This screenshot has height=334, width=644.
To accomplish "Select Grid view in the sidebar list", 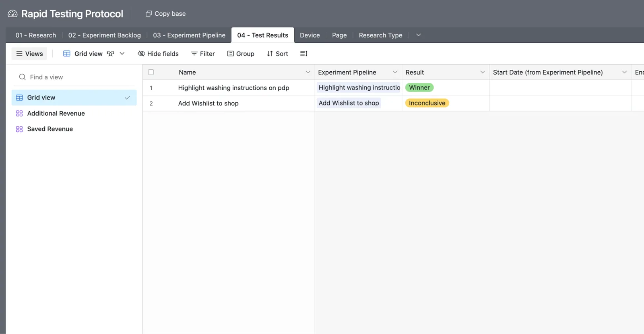I will (x=74, y=98).
